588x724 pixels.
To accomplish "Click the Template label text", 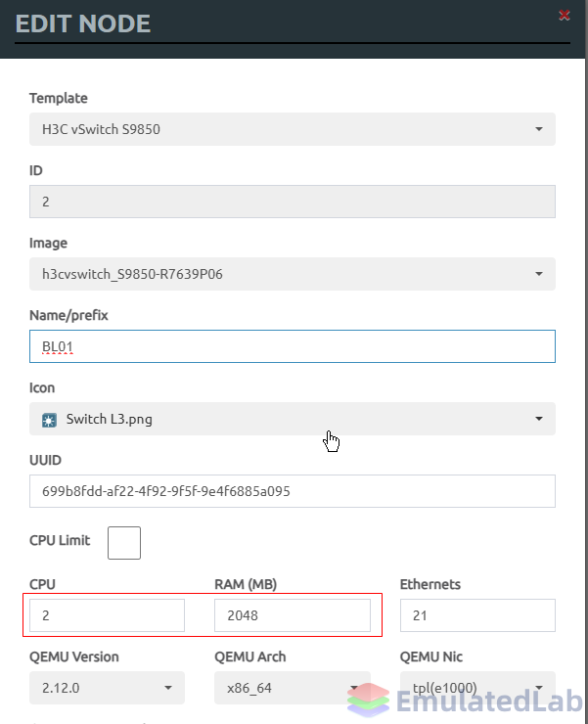I will (58, 98).
